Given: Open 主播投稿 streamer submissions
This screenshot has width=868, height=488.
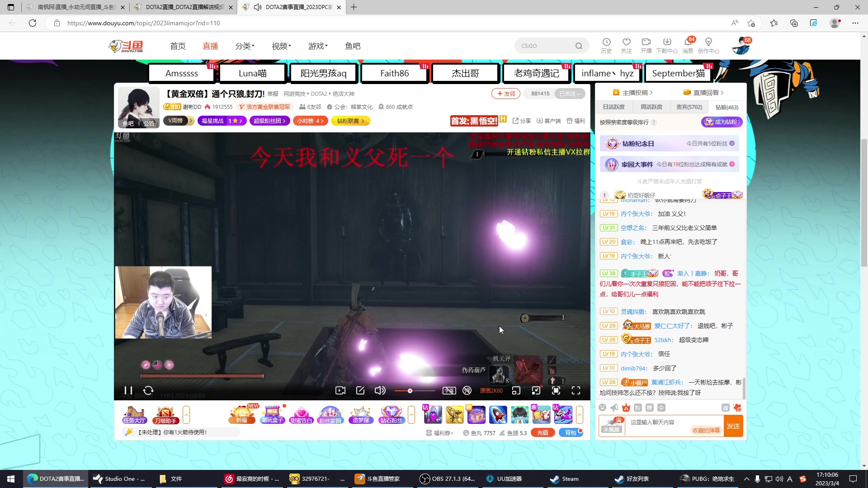Looking at the screenshot, I should 633,93.
